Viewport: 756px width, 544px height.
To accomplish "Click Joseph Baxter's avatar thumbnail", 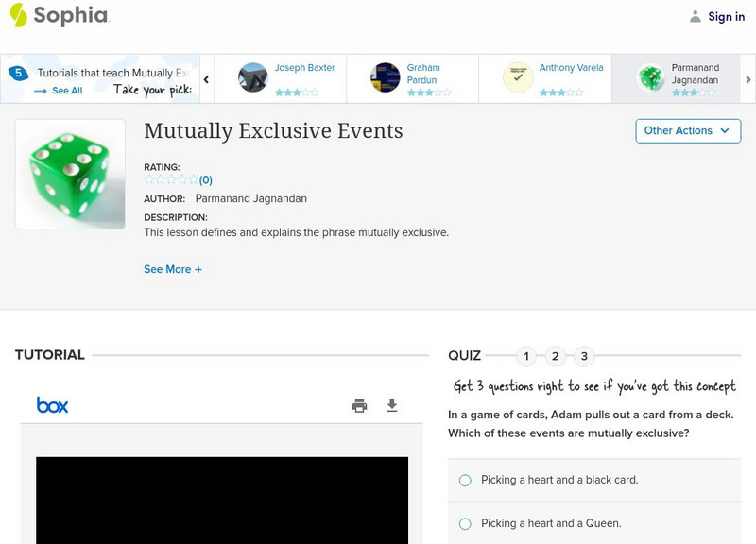I will [x=253, y=77].
